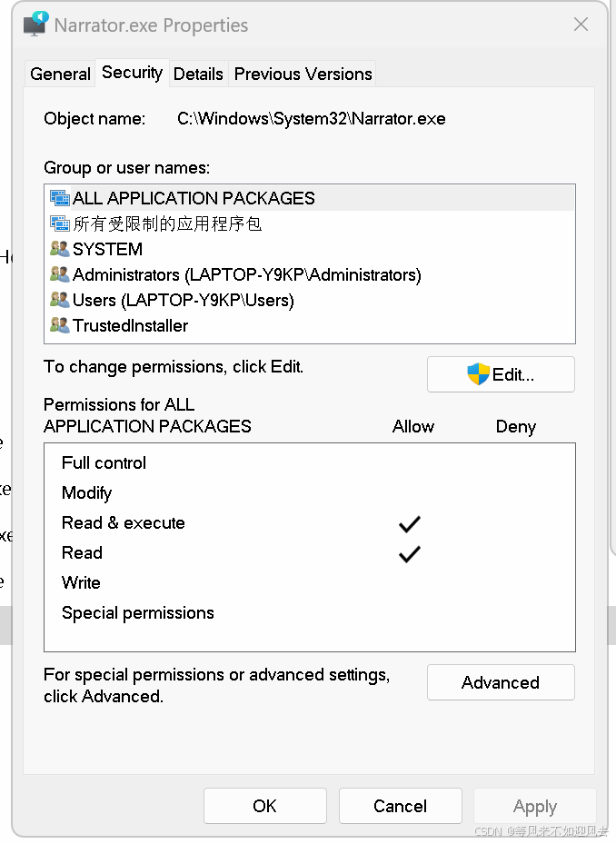Viewport: 616px width, 844px height.
Task: Select ALL APPLICATION PACKAGES in the list
Action: (x=310, y=198)
